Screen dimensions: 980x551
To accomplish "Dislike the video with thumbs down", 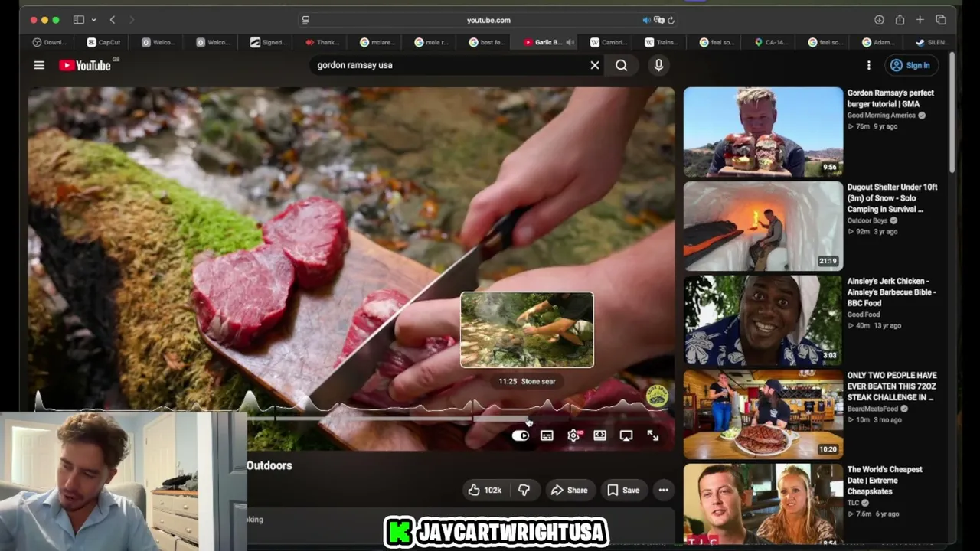I will (x=524, y=490).
